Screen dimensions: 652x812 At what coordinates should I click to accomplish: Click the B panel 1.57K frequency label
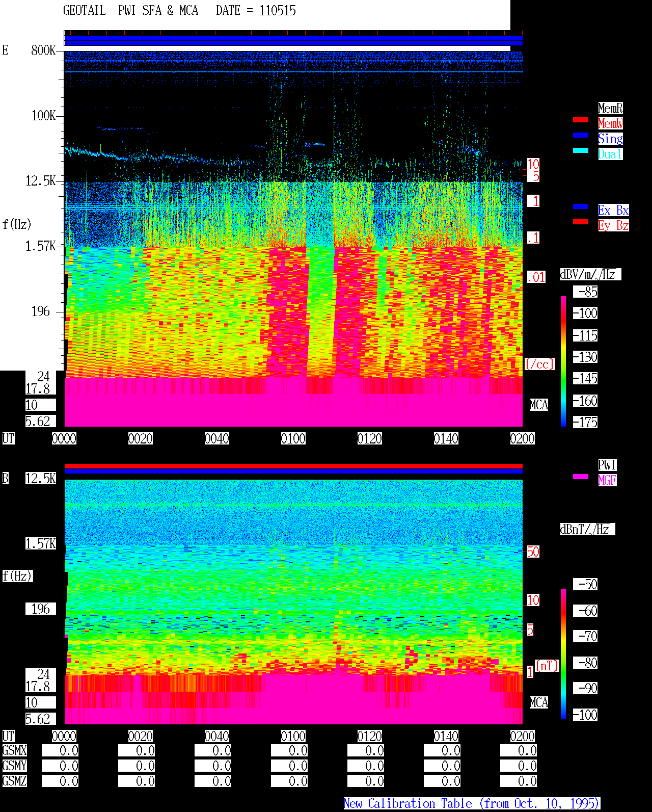pos(41,543)
